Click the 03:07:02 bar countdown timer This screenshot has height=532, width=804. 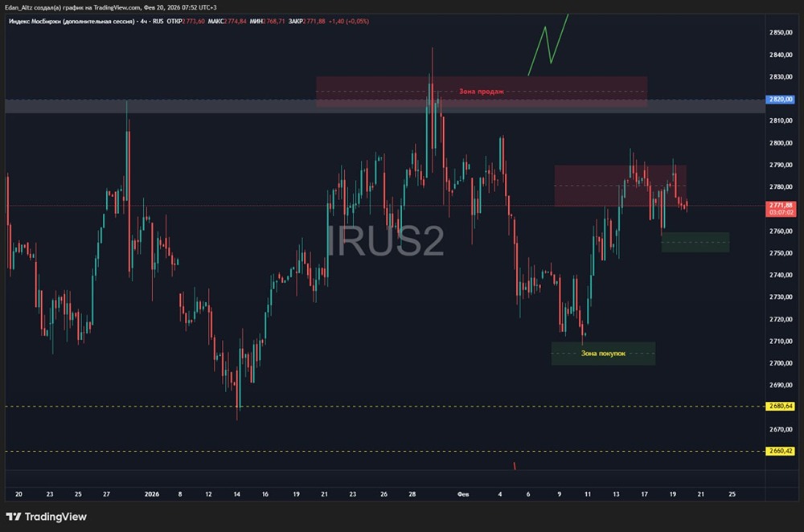point(781,212)
